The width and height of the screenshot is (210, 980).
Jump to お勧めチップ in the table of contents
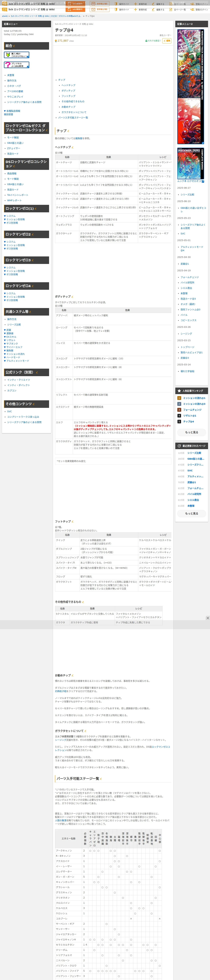(x=68, y=107)
